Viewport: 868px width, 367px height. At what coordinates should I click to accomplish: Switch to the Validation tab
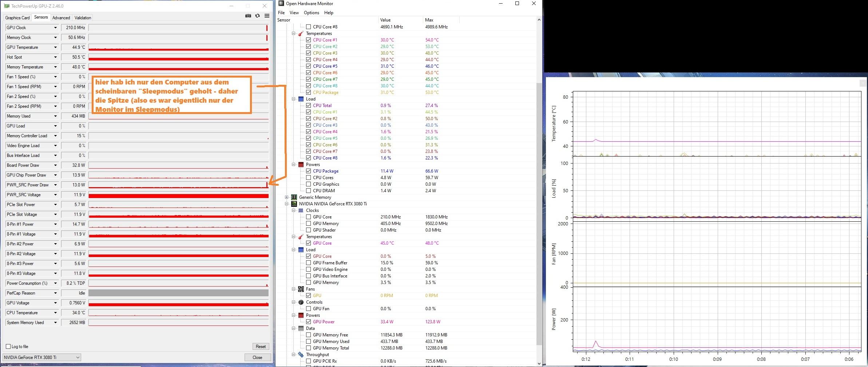click(x=83, y=18)
